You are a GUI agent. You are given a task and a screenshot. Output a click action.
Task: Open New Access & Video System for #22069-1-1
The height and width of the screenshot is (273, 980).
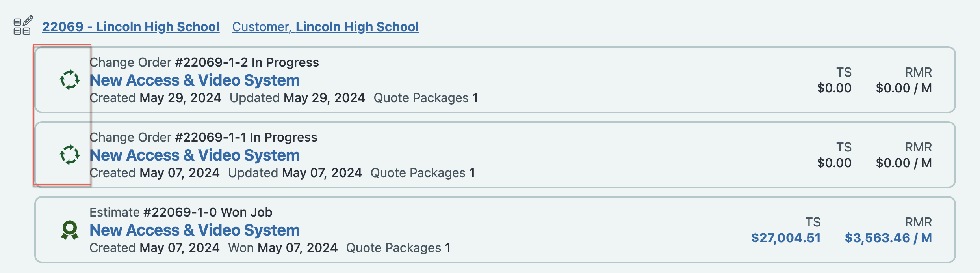pyautogui.click(x=195, y=155)
